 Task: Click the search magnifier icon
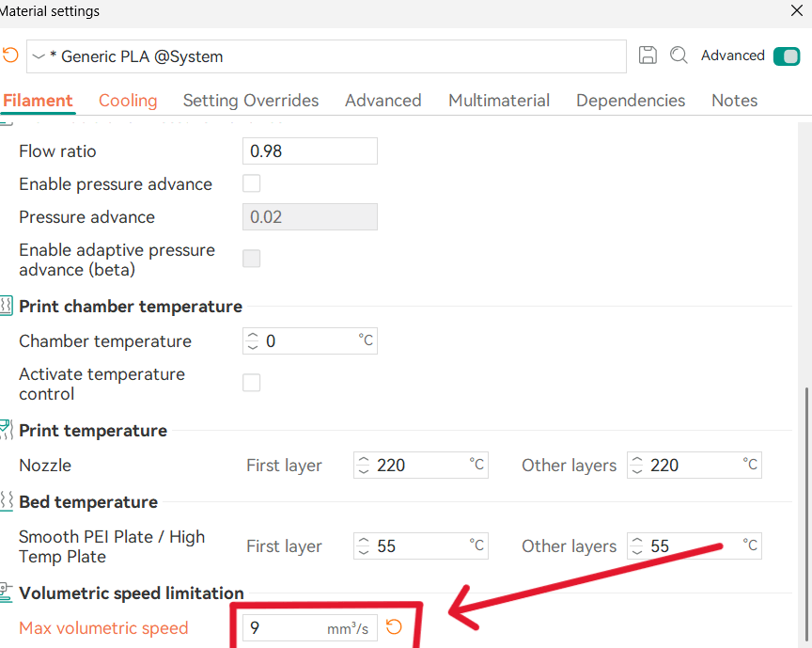click(x=679, y=55)
